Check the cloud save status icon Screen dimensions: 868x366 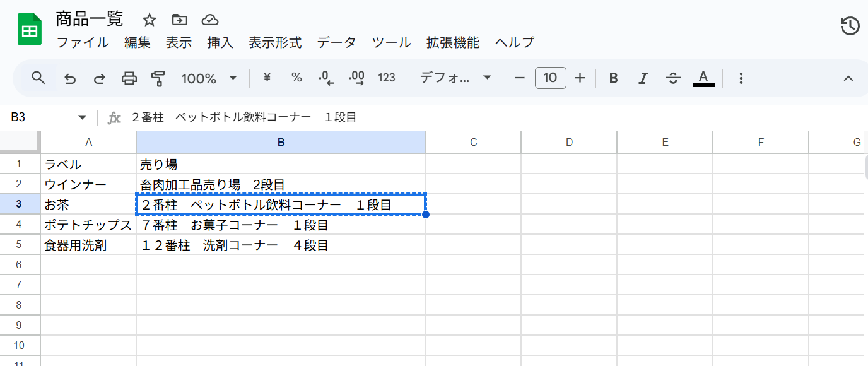210,20
